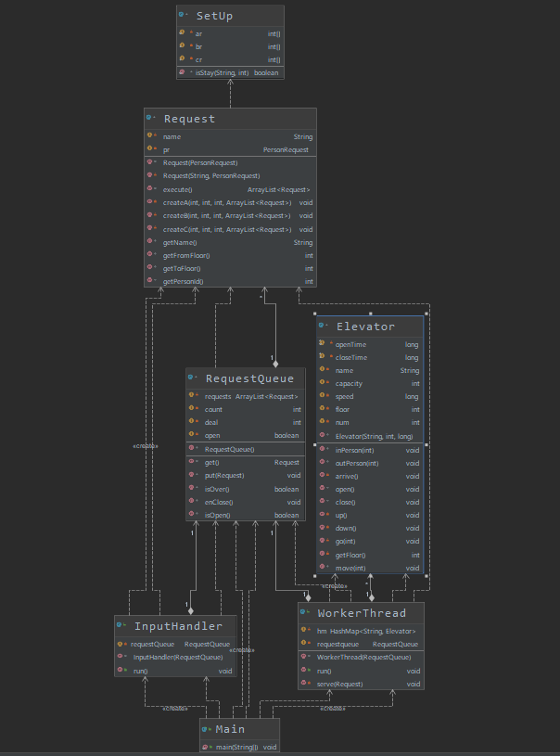Select the Main class header
This screenshot has height=756, width=560.
[239, 729]
